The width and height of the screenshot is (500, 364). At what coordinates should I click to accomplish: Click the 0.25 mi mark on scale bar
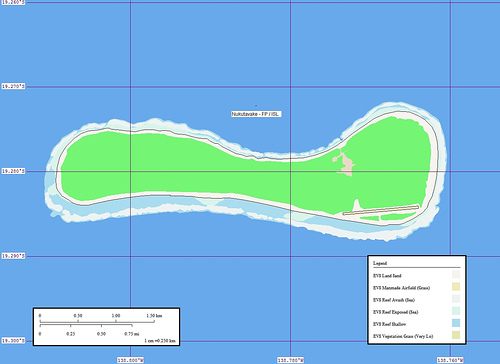pos(70,334)
